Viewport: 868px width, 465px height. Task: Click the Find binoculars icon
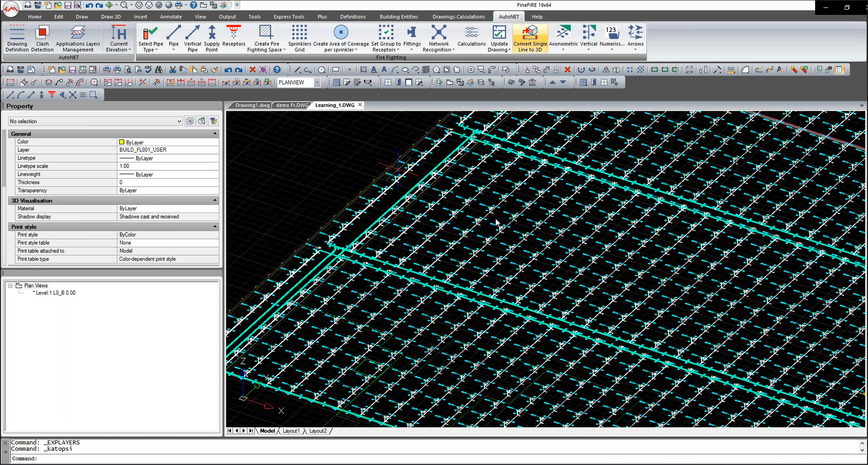pos(159,70)
